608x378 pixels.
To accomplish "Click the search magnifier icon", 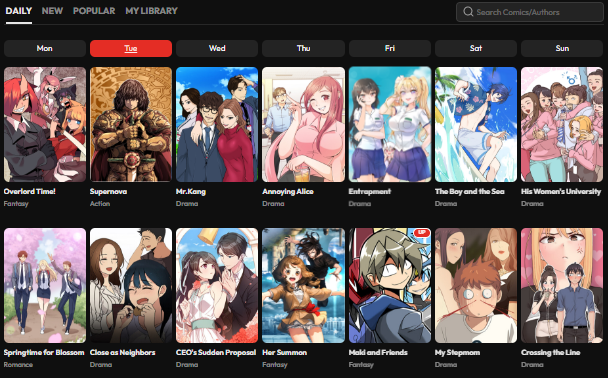I will pyautogui.click(x=468, y=12).
